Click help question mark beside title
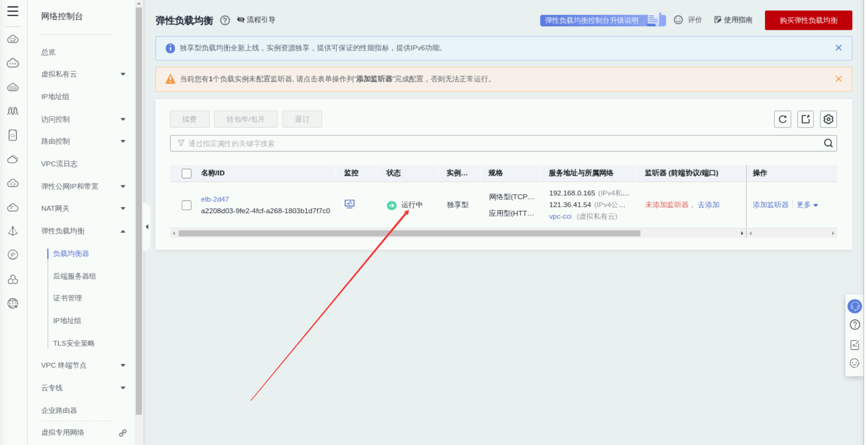 pyautogui.click(x=225, y=21)
